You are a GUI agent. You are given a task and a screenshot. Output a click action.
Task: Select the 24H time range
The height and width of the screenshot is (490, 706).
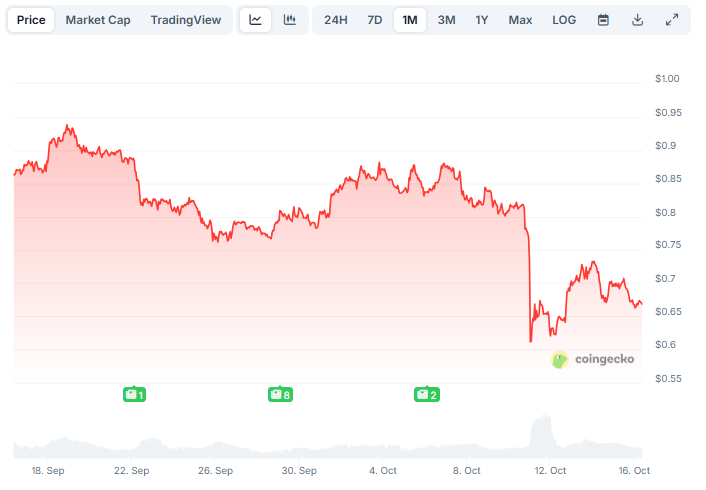[x=335, y=20]
